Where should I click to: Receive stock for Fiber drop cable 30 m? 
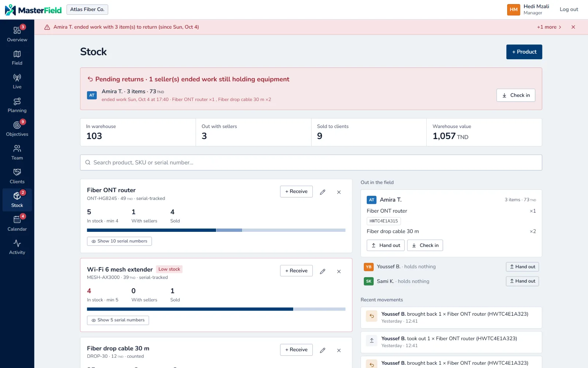[296, 350]
